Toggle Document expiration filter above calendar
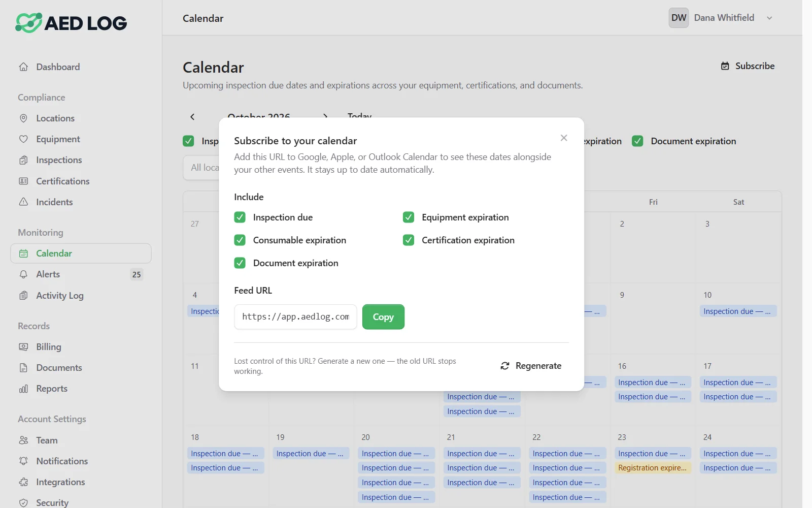The image size is (812, 508). (x=637, y=141)
